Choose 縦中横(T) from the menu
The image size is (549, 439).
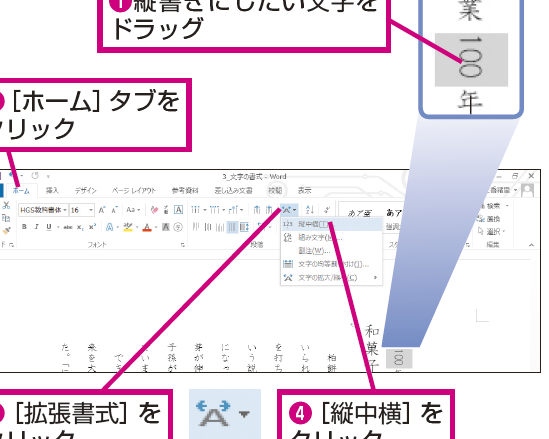tap(331, 224)
